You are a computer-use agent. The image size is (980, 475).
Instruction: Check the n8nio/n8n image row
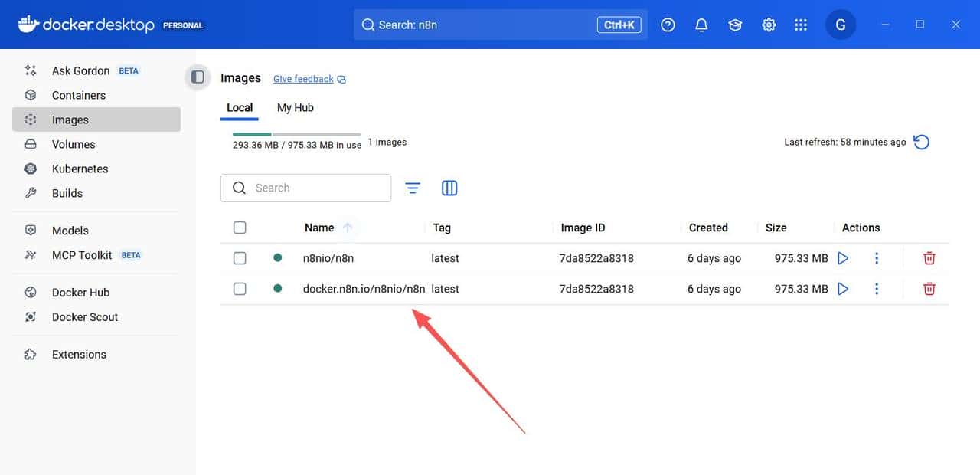tap(240, 258)
